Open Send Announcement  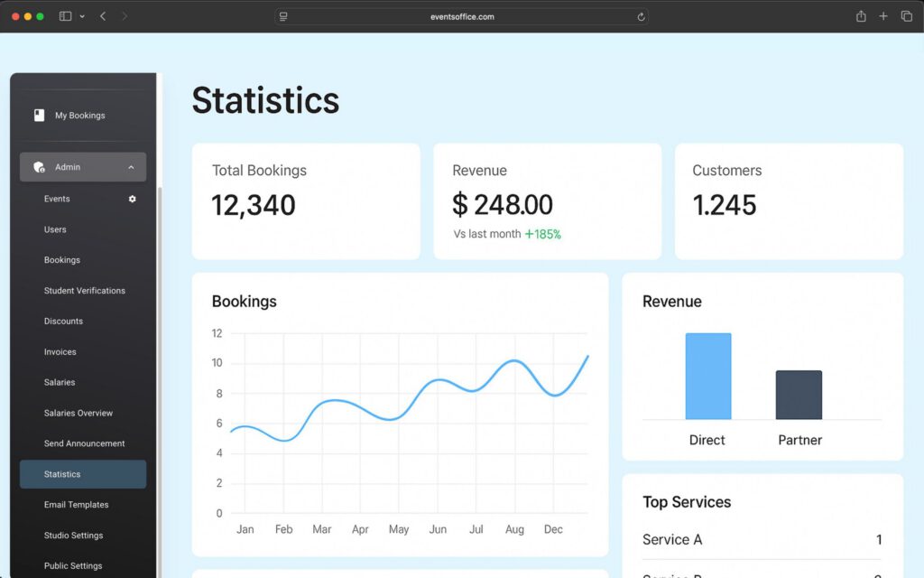(x=82, y=443)
